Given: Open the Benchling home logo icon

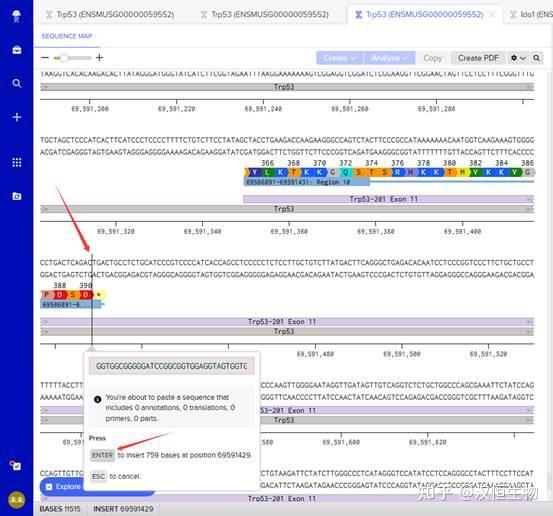Looking at the screenshot, I should [17, 16].
